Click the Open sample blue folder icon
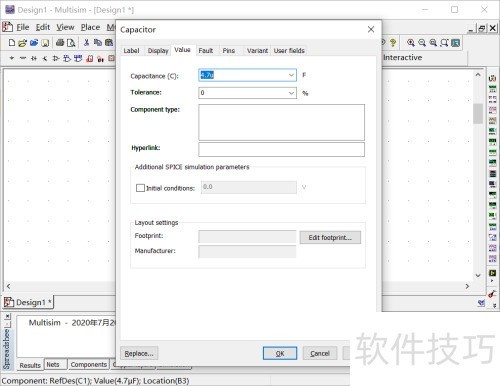500x386 pixels. pyautogui.click(x=34, y=43)
